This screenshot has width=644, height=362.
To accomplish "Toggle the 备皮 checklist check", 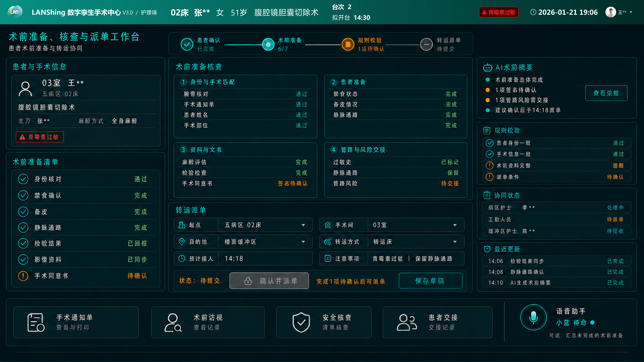I will click(23, 212).
